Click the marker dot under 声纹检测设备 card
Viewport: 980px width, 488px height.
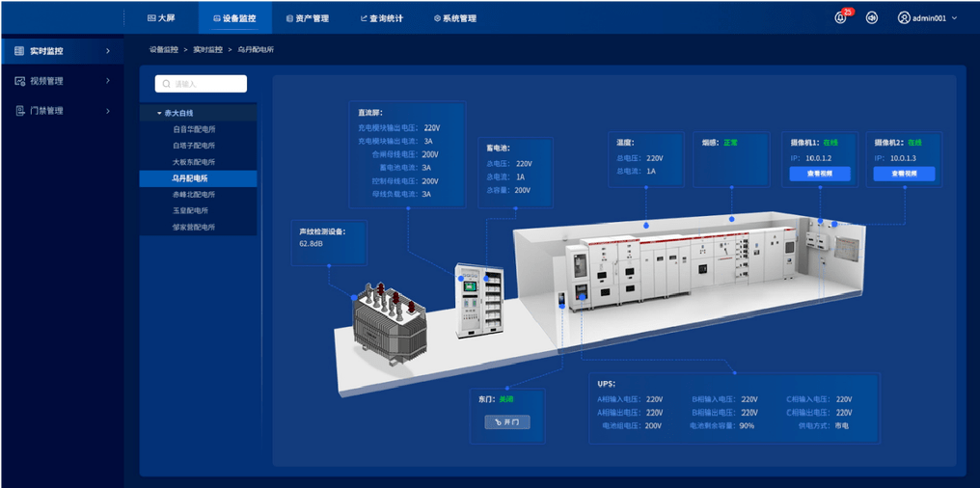pos(329,265)
